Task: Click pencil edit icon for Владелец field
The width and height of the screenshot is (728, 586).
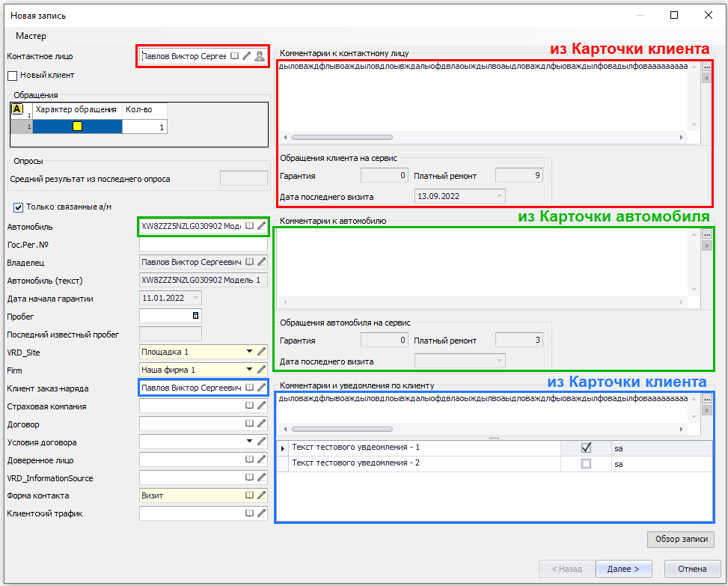Action: (x=261, y=262)
